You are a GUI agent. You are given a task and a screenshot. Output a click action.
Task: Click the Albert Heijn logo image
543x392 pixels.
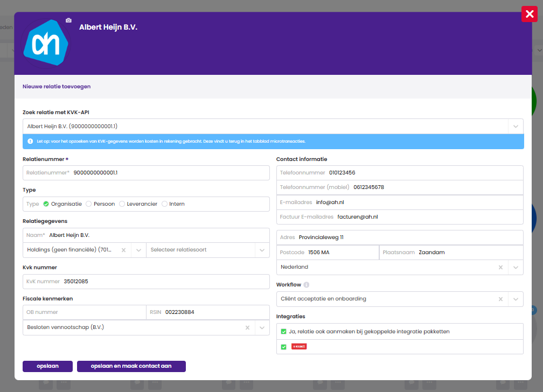pos(46,43)
